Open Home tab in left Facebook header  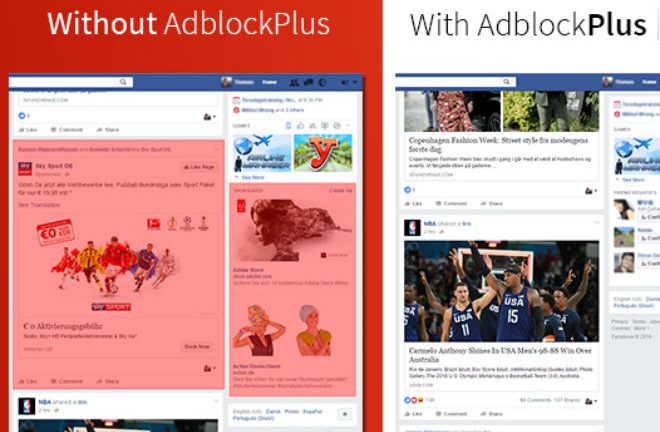pyautogui.click(x=269, y=82)
